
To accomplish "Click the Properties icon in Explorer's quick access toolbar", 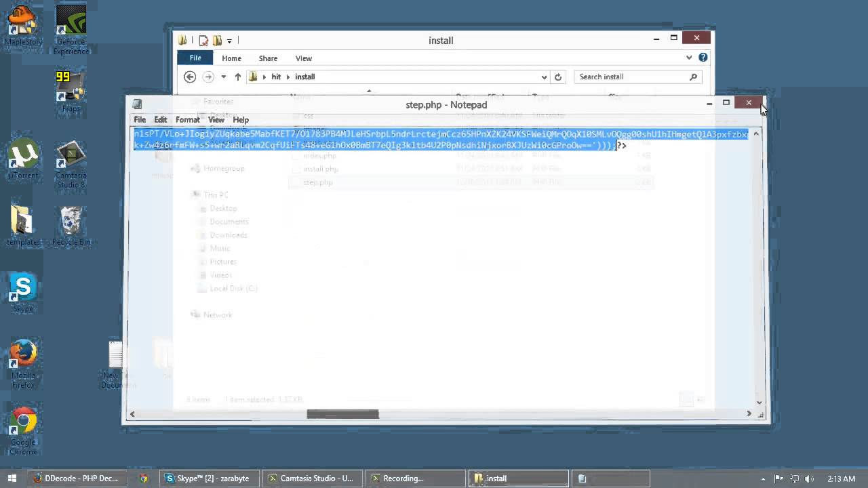I will pyautogui.click(x=203, y=41).
